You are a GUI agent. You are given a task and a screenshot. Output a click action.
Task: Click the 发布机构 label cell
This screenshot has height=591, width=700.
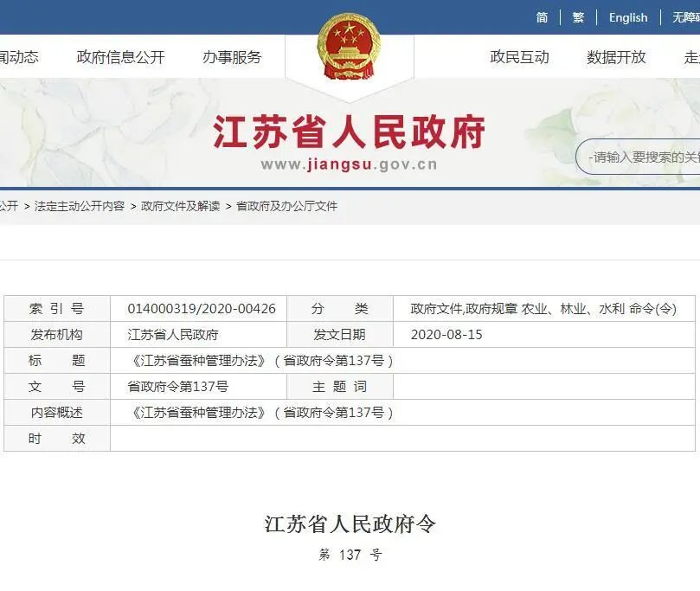[x=57, y=335]
